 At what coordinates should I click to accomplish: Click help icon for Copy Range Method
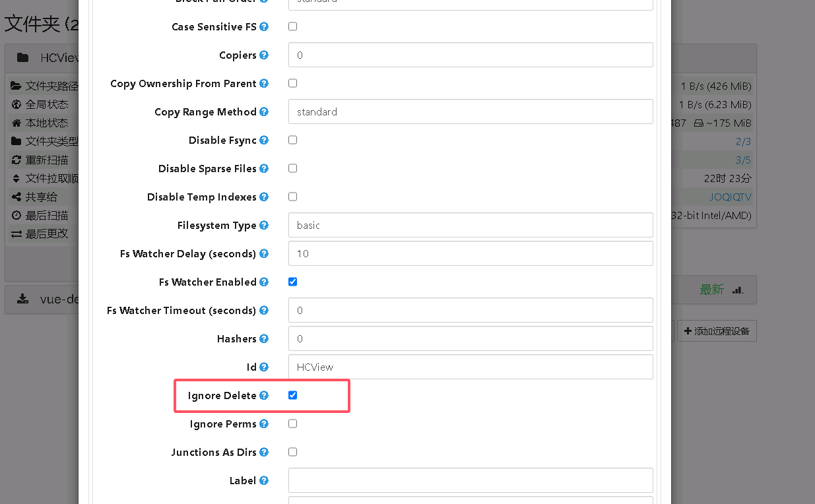(264, 112)
